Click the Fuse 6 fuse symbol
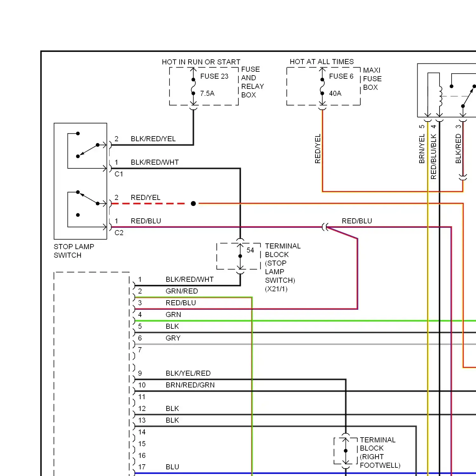This screenshot has height=476, width=476. [x=322, y=86]
